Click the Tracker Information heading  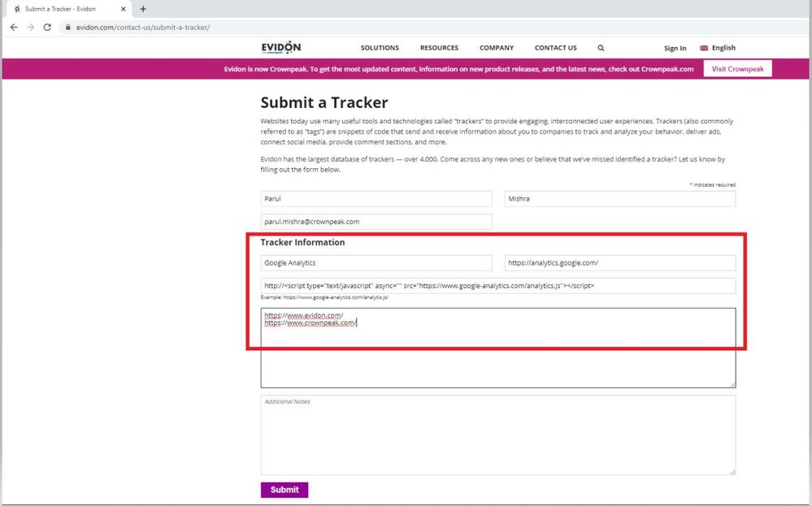[x=302, y=242]
